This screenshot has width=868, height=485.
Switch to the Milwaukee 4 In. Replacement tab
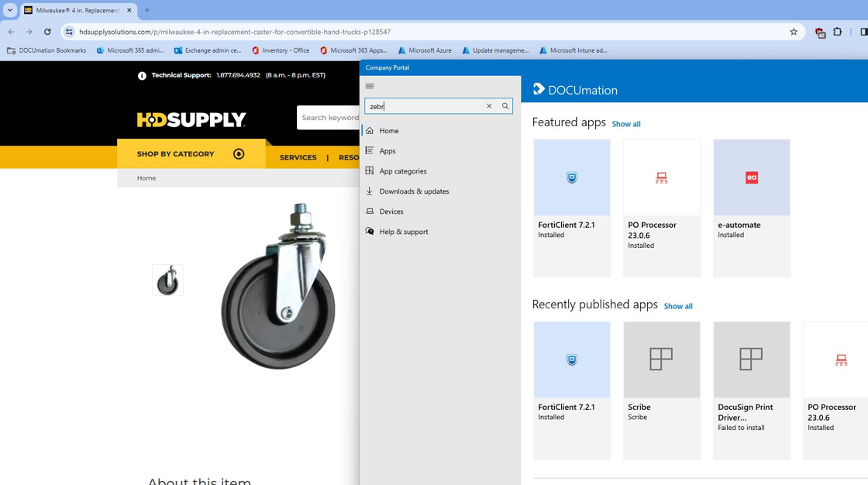pos(77,10)
